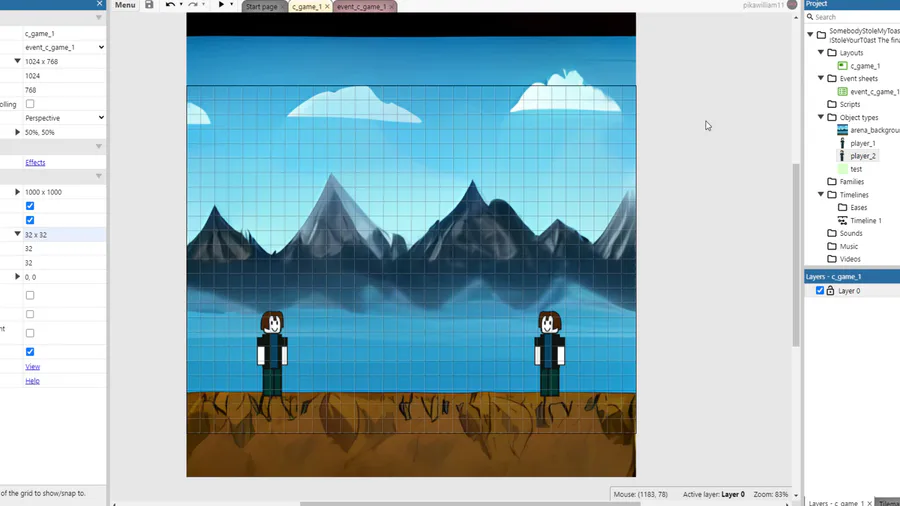Image resolution: width=900 pixels, height=506 pixels.
Task: Open the Undo history dropdown arrow
Action: coord(181,5)
